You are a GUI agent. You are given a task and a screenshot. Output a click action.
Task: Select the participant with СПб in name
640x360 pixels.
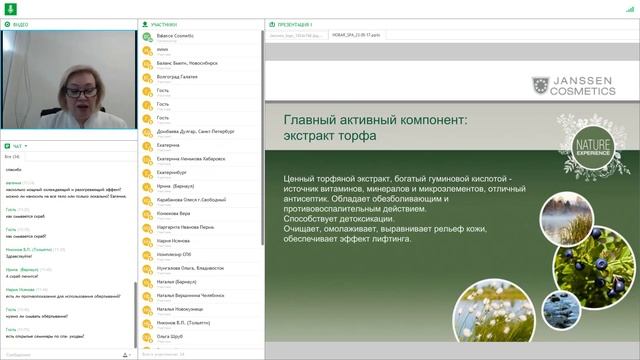[174, 254]
